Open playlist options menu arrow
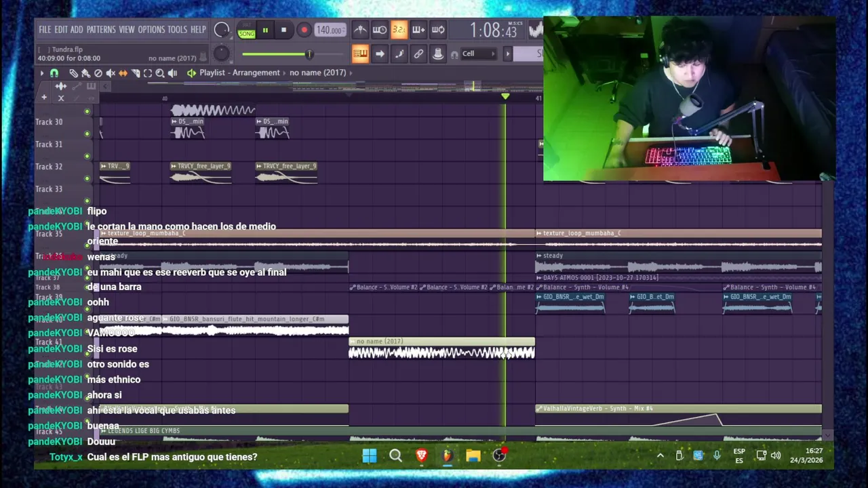Image resolution: width=868 pixels, height=488 pixels. click(42, 73)
